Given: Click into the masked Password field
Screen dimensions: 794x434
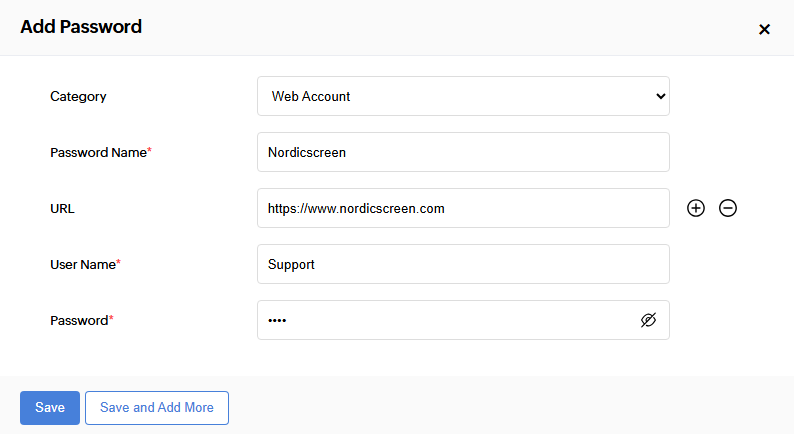Looking at the screenshot, I should 463,320.
